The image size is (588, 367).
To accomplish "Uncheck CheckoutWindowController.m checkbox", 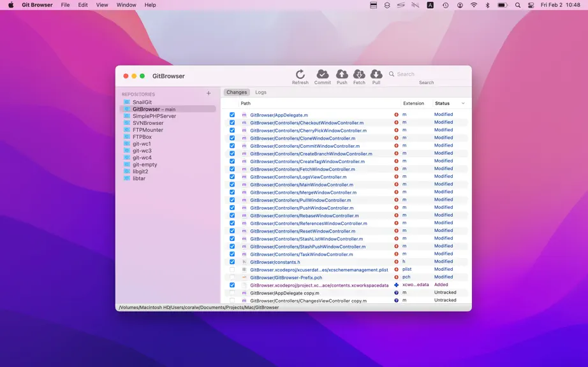I will point(232,122).
